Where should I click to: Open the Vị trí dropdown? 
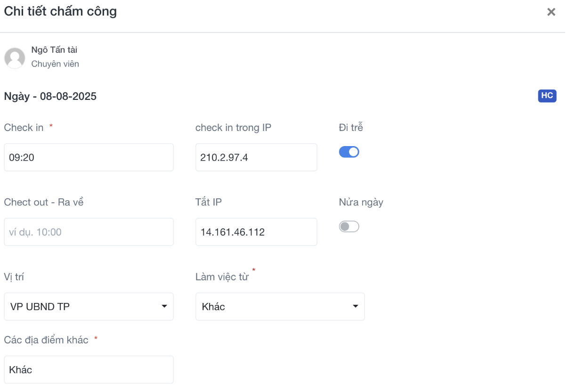pos(89,307)
